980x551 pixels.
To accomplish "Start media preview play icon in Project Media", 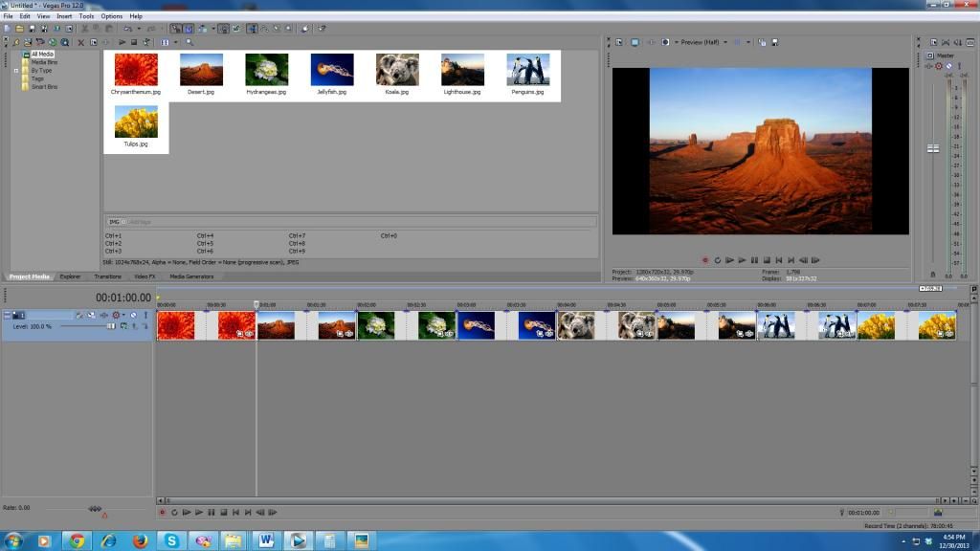I will click(x=122, y=42).
